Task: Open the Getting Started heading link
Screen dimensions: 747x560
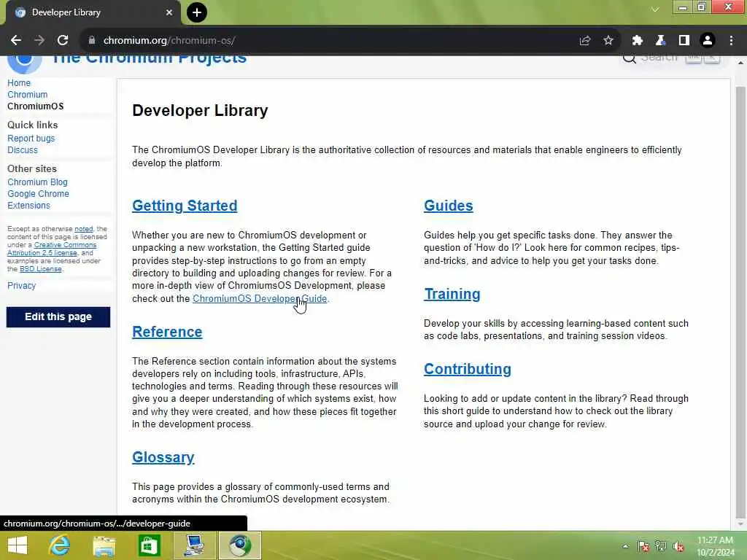Action: [185, 206]
